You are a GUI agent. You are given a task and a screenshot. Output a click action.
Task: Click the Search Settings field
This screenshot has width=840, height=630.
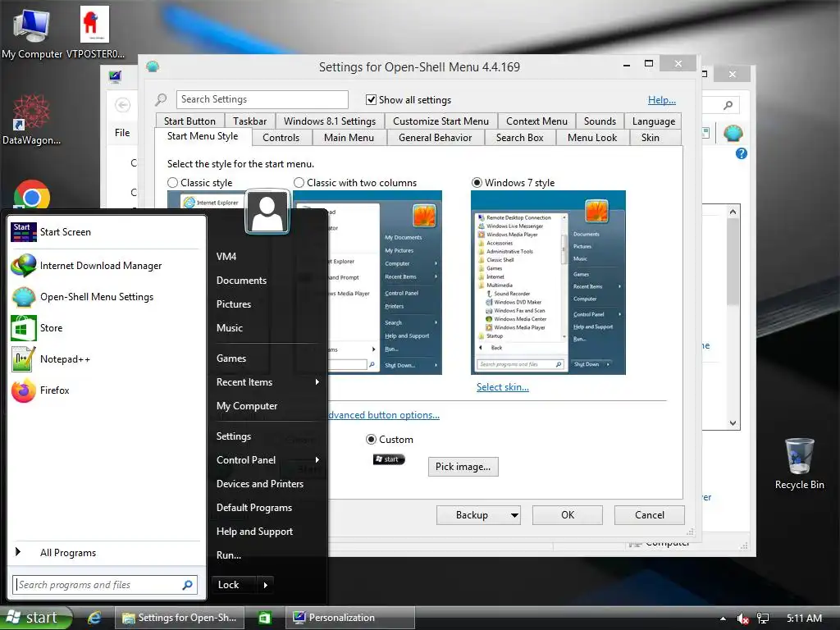(x=262, y=99)
